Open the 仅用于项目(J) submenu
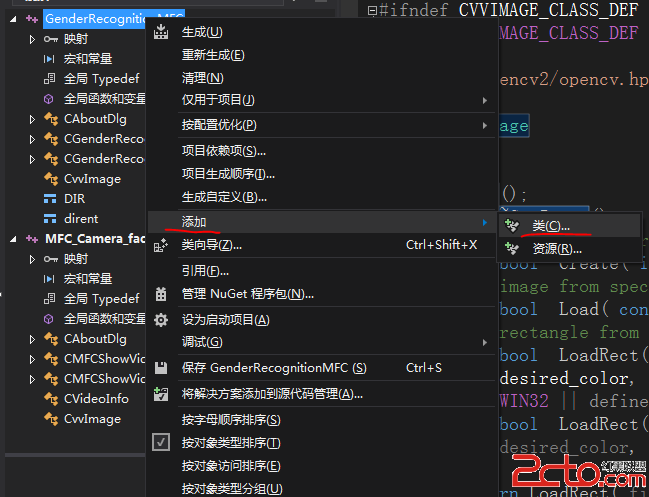This screenshot has height=497, width=649. click(323, 100)
